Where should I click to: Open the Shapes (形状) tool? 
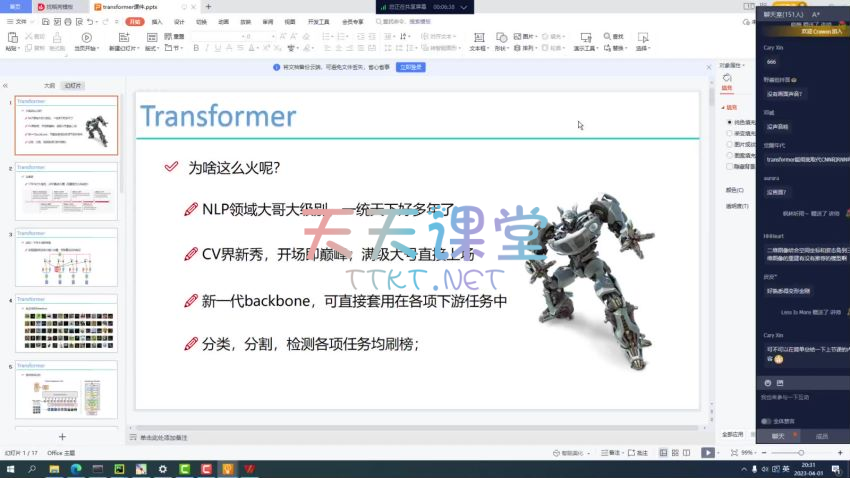point(502,38)
